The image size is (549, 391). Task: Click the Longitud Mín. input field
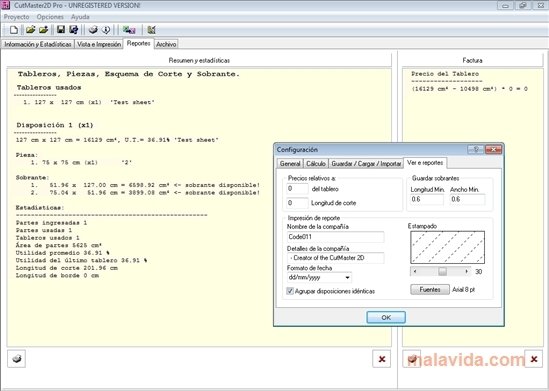[427, 199]
